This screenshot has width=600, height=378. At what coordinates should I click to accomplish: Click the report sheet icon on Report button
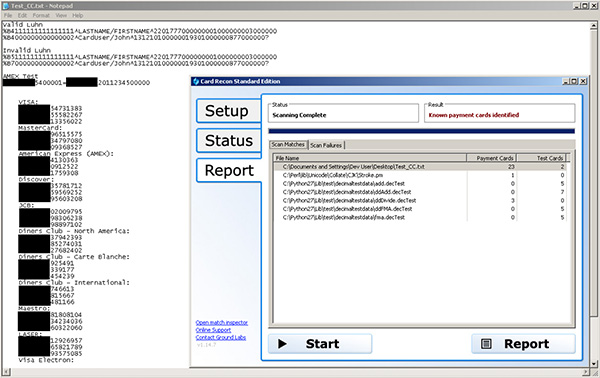[x=486, y=344]
